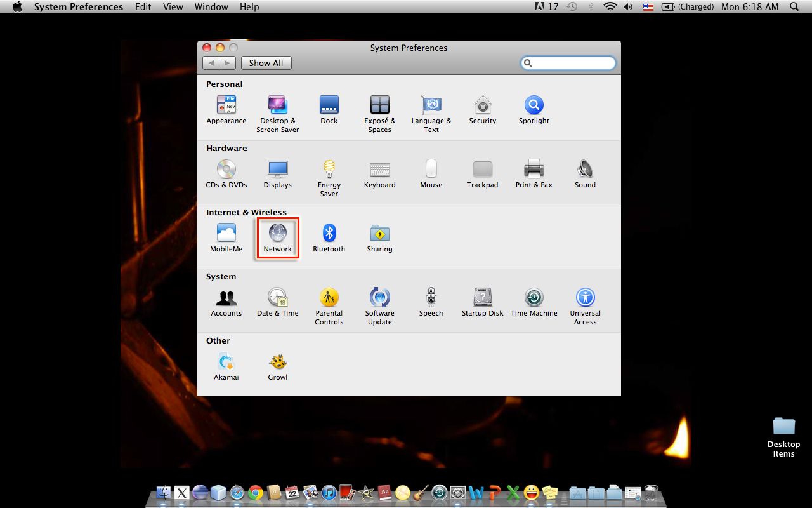Select the Startup Disk pane
This screenshot has height=508, width=812.
[482, 297]
